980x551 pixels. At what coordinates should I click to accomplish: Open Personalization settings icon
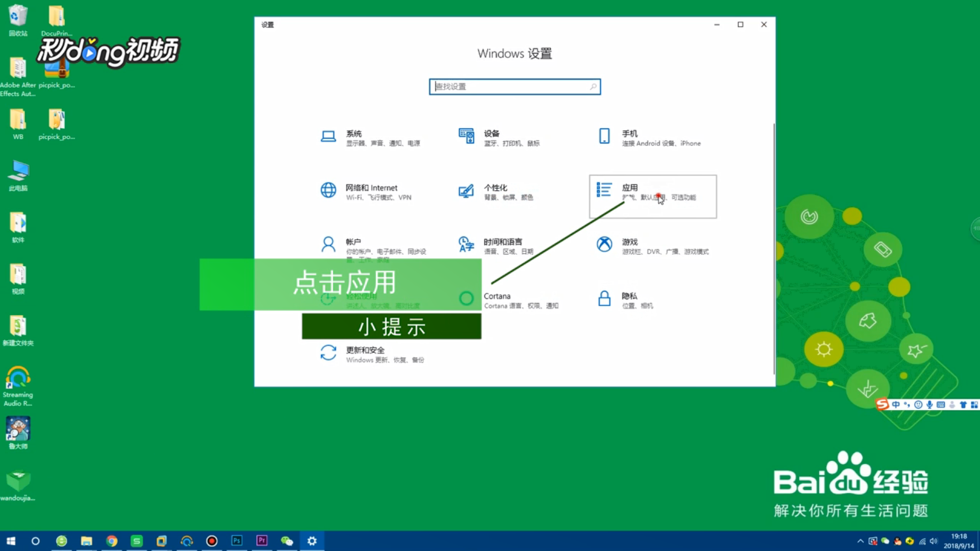[466, 191]
